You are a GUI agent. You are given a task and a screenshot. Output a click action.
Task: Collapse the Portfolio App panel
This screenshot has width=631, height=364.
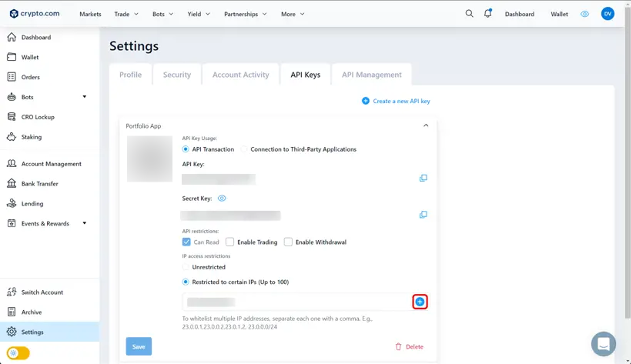[x=426, y=125]
